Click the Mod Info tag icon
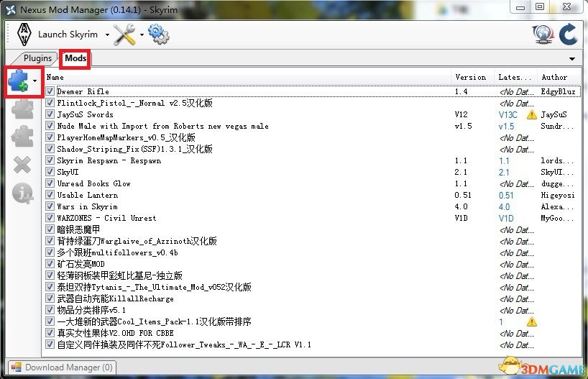The width and height of the screenshot is (588, 379). click(x=22, y=193)
